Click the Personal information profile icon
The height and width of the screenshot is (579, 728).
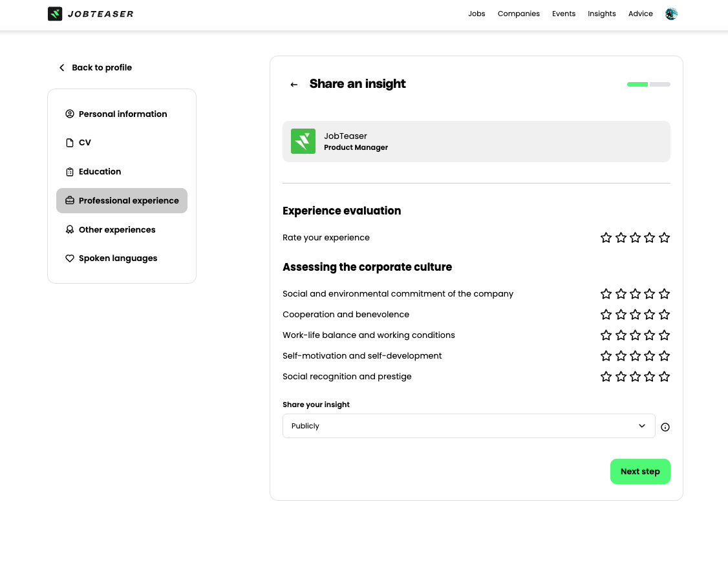70,114
